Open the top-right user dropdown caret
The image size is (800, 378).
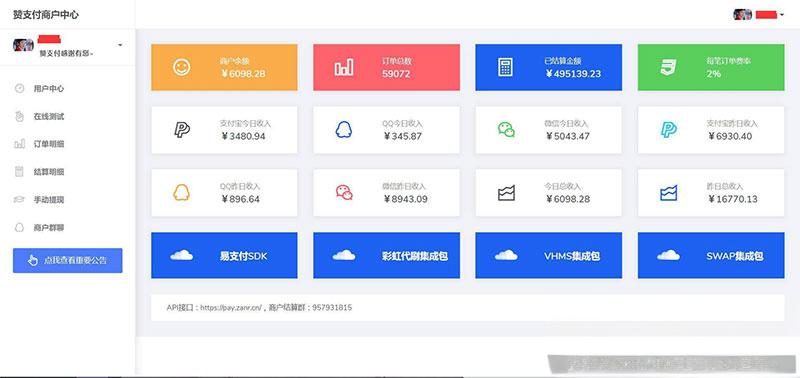782,15
